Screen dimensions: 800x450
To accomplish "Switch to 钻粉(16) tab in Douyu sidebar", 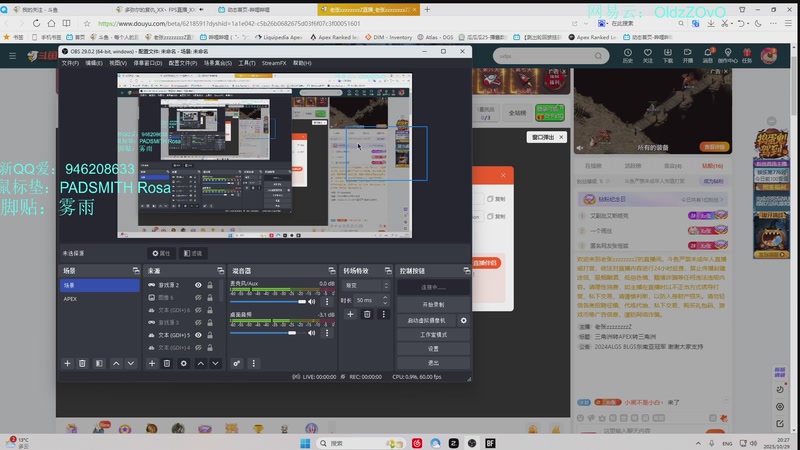I will click(x=712, y=166).
